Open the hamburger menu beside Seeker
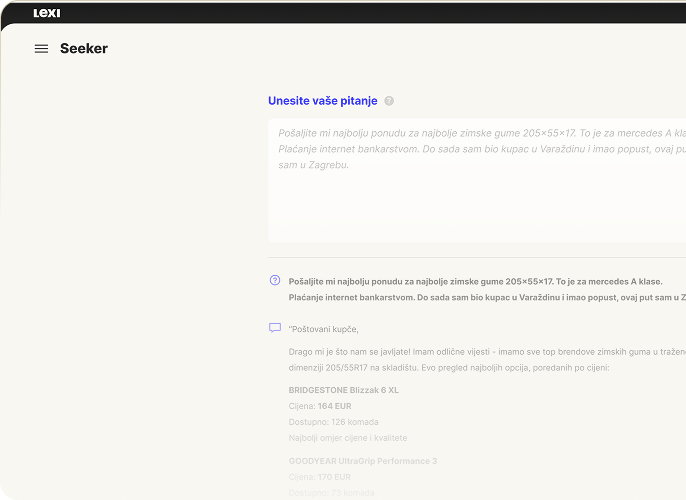This screenshot has width=686, height=500. pyautogui.click(x=41, y=49)
